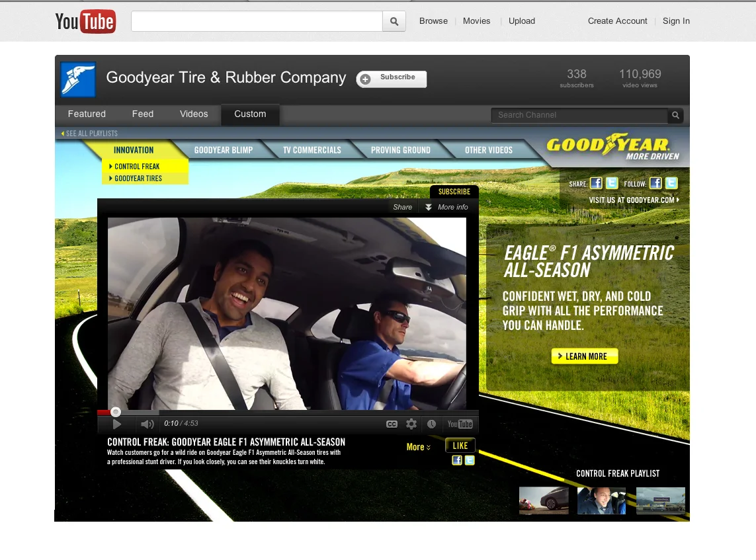Click the YouTube logo in header
The image size is (756, 560).
point(85,21)
